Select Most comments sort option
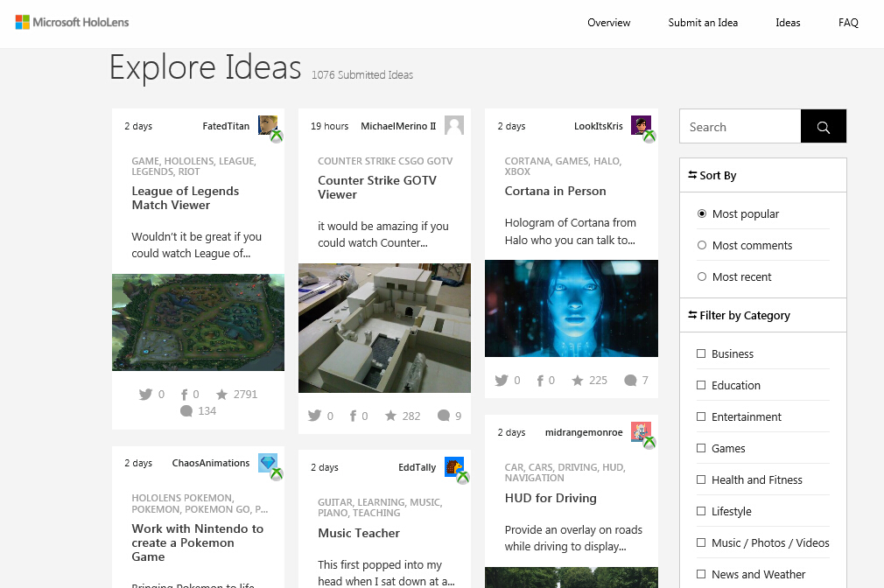 (702, 245)
